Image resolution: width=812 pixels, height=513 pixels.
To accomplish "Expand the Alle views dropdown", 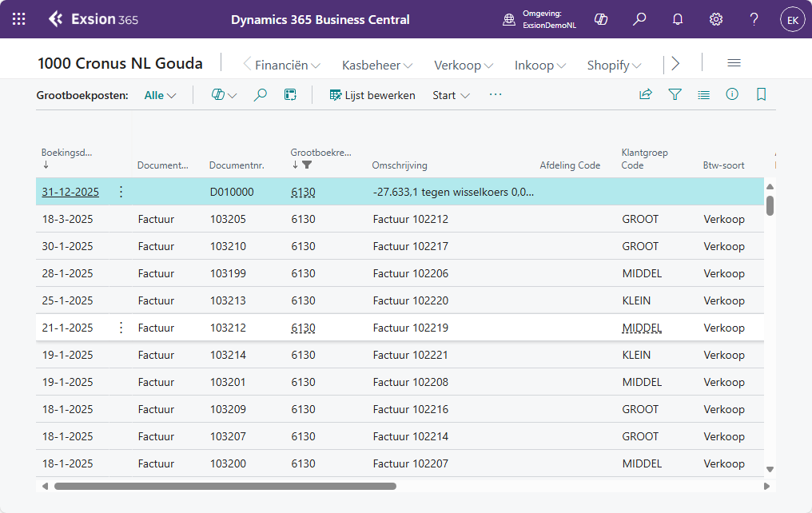I will coord(160,95).
